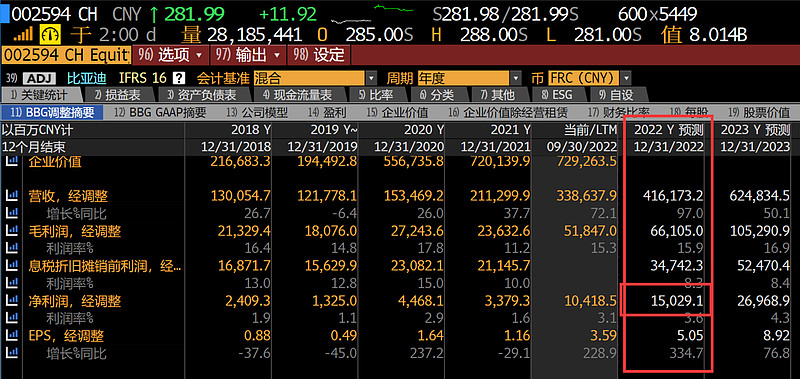Viewport: 800px width, 379px height.
Task: Select the 企业价值除经营租赁 sub-tab
Action: click(x=508, y=112)
